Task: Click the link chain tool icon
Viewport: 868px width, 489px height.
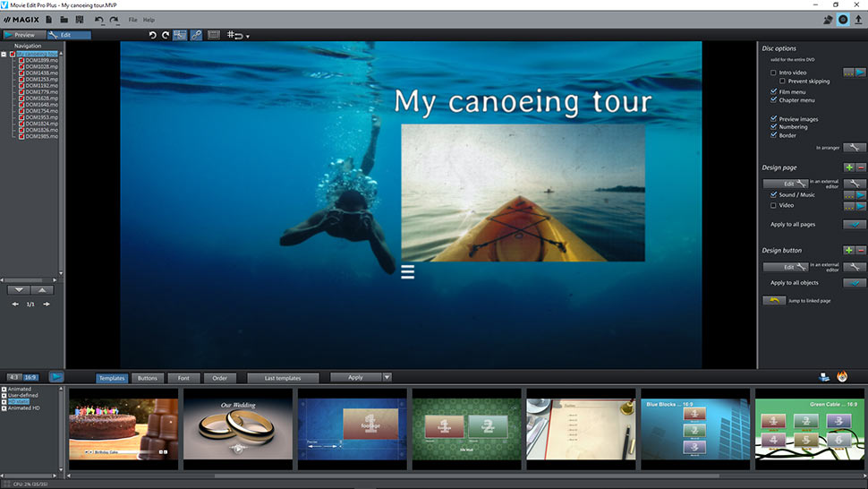Action: (196, 35)
